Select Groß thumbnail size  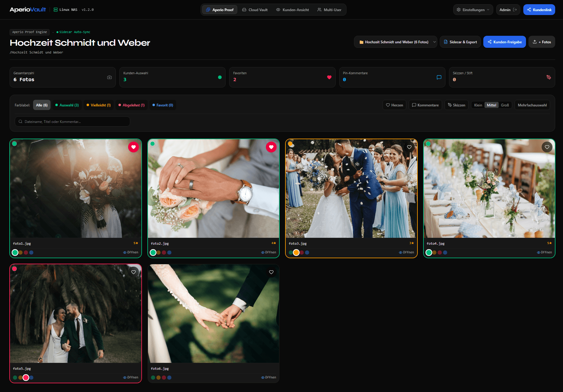(x=505, y=105)
